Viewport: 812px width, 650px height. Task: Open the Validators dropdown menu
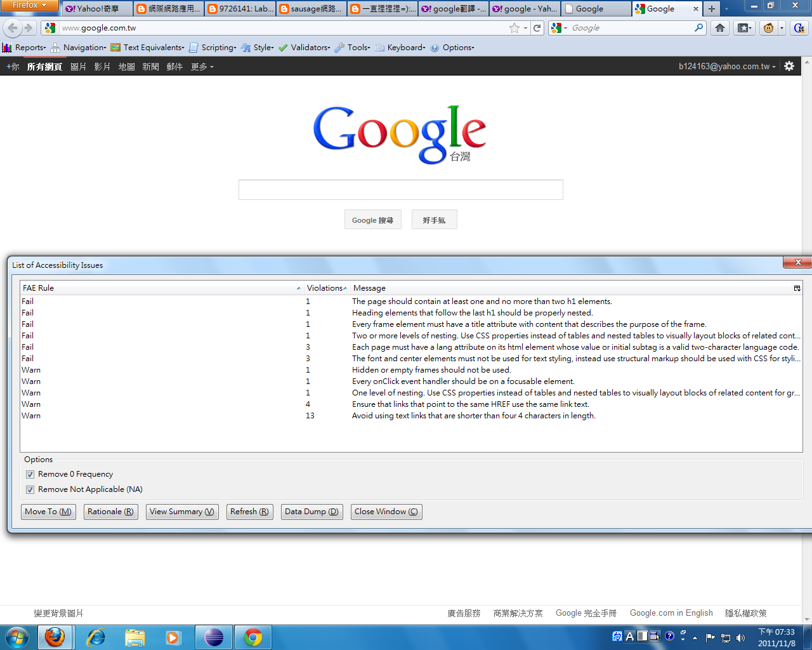coord(304,48)
